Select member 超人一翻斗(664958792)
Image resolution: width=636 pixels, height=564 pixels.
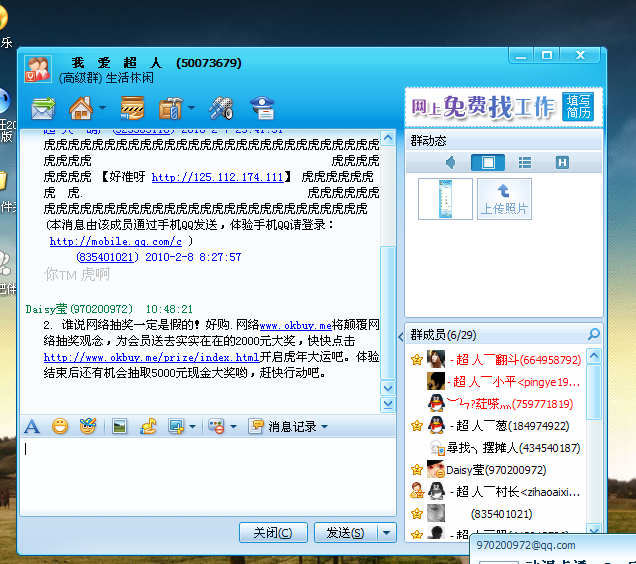(497, 359)
